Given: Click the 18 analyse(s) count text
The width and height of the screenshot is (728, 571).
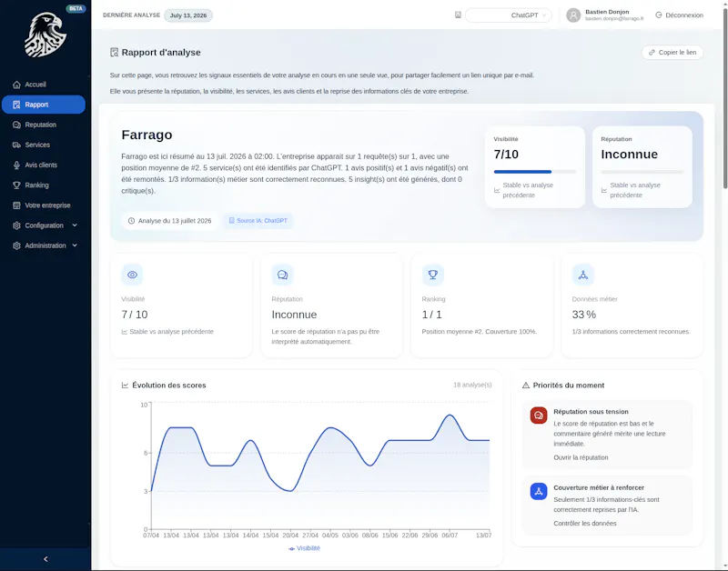Looking at the screenshot, I should click(x=472, y=385).
